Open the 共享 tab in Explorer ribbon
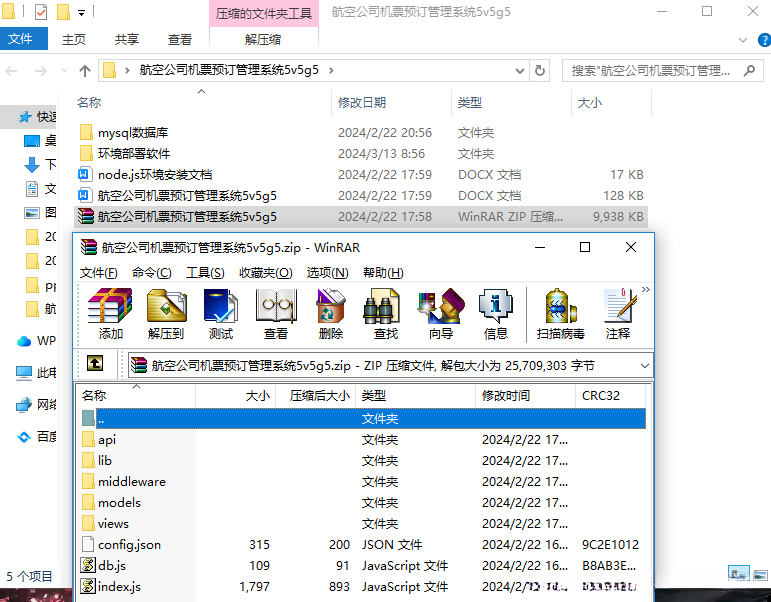The height and width of the screenshot is (602, 771). [x=127, y=39]
